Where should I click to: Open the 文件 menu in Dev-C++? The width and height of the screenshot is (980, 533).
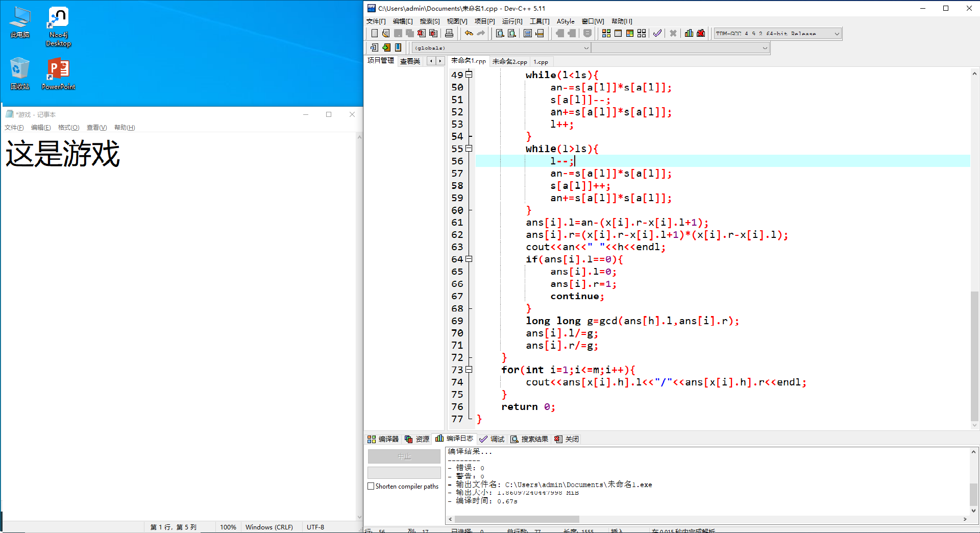[376, 21]
